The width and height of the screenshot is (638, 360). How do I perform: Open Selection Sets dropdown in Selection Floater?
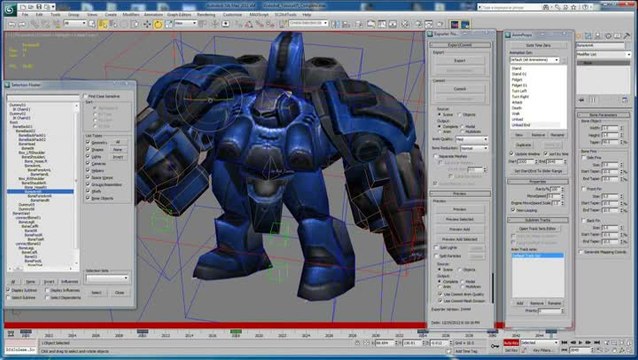pos(107,278)
